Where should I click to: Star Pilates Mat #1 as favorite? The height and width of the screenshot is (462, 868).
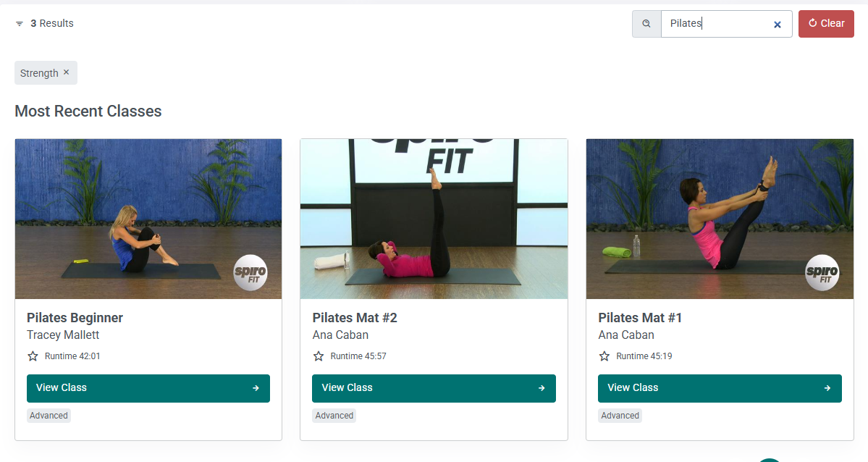pos(604,356)
